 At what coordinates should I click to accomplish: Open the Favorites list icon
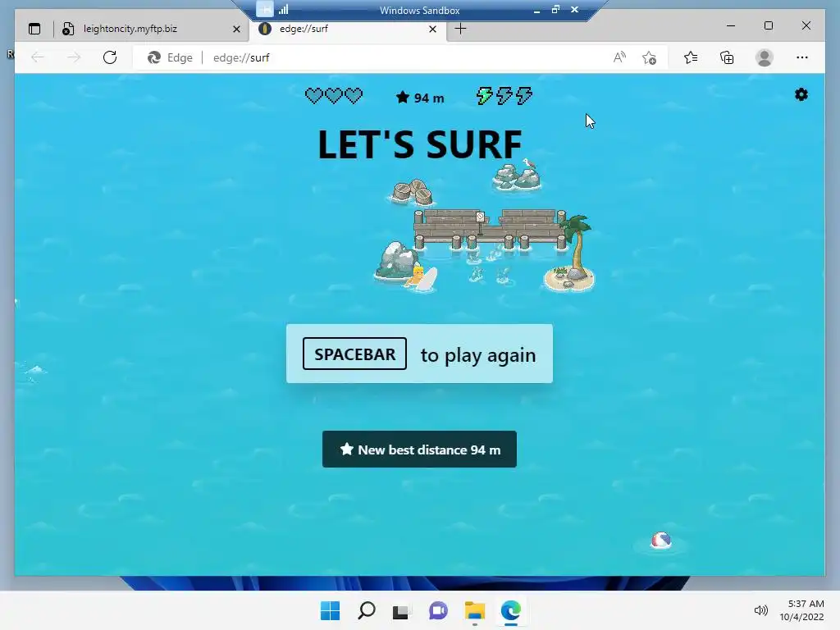pyautogui.click(x=691, y=57)
